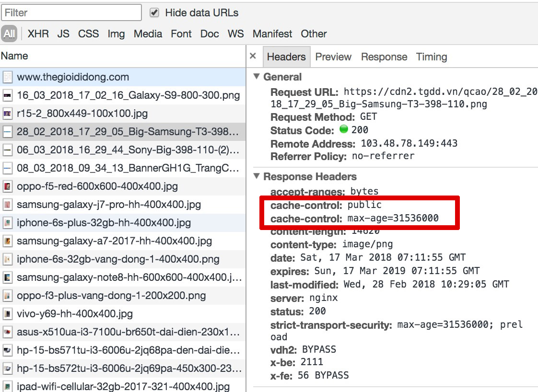Viewport: 538px width, 392px height.
Task: Open the Timing tab
Action: tap(432, 57)
